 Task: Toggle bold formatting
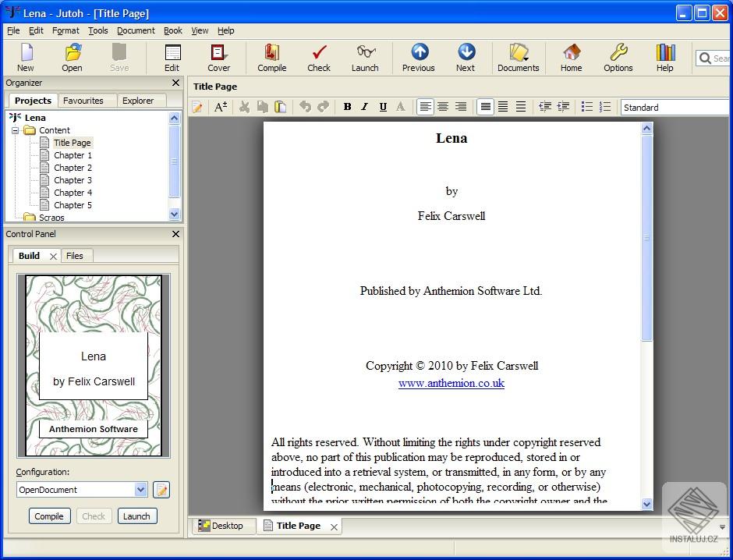[x=347, y=107]
